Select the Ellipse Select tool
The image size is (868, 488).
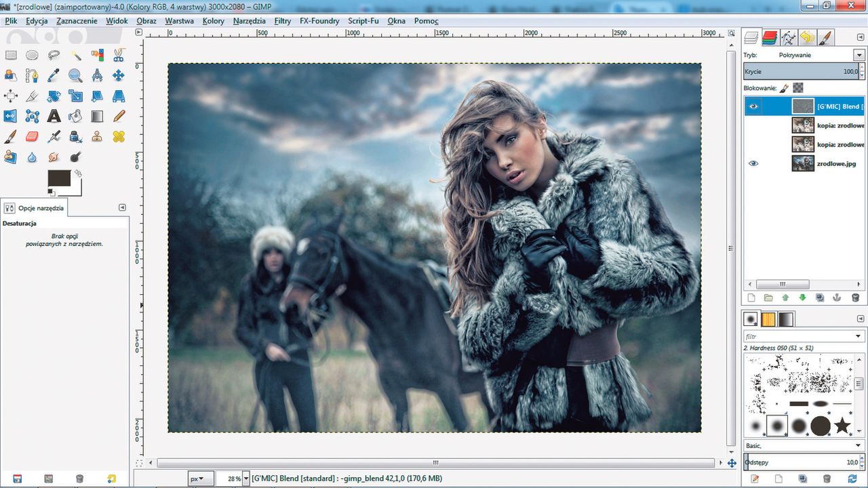click(x=32, y=55)
